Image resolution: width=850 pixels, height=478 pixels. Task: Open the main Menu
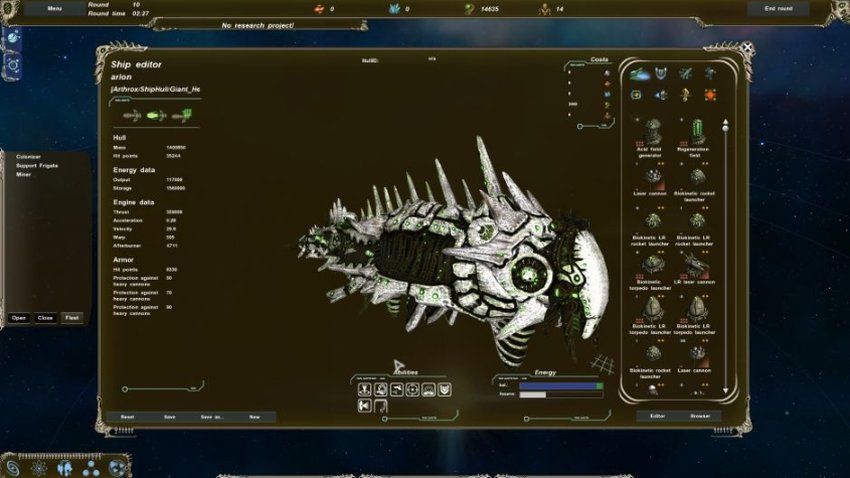(x=54, y=8)
